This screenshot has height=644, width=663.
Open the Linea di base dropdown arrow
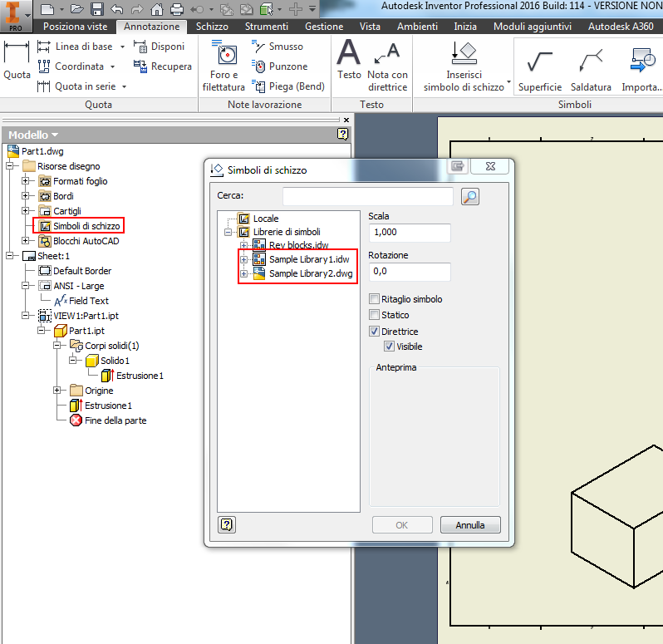click(123, 47)
